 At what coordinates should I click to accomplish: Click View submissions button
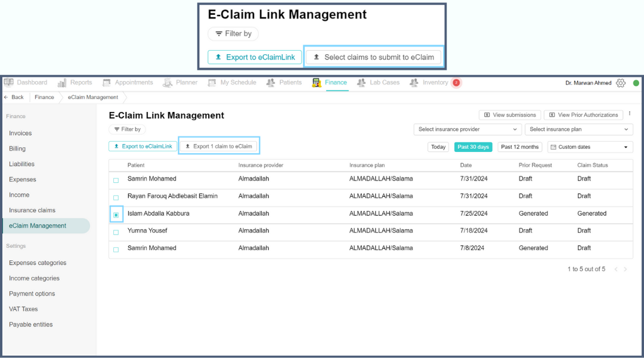510,115
